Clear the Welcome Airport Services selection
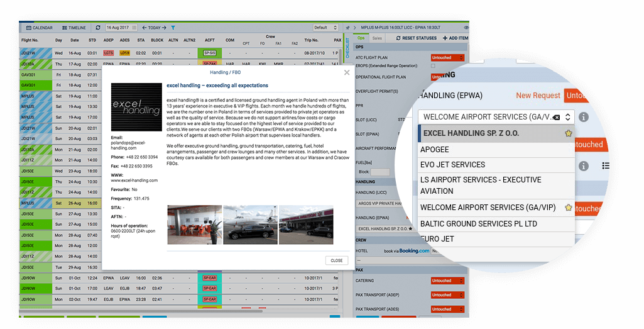644x329 pixels. click(x=557, y=117)
